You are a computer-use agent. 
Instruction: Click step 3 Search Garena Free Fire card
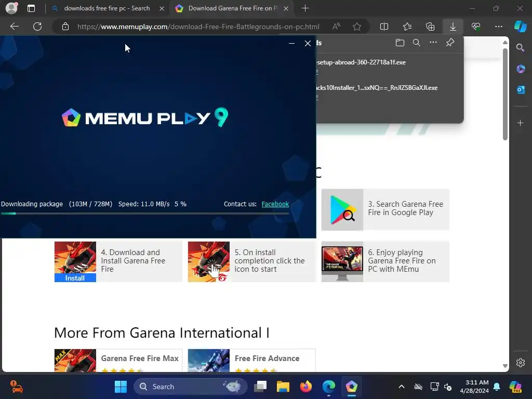(385, 210)
